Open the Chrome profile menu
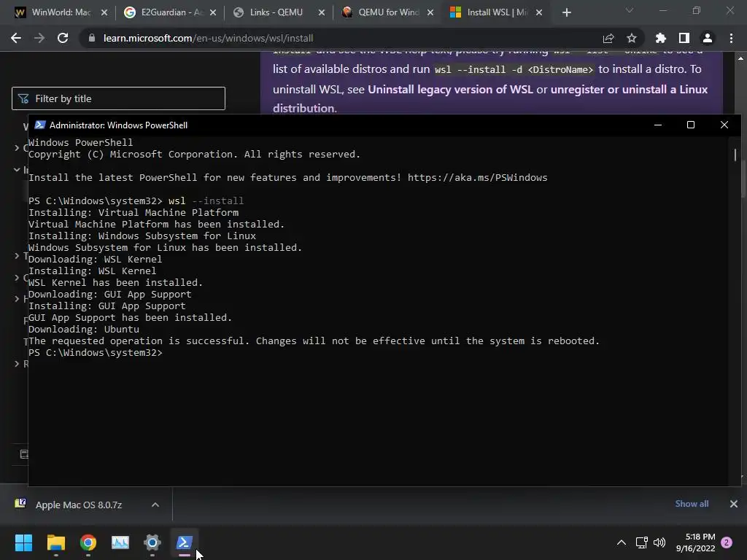 [708, 38]
